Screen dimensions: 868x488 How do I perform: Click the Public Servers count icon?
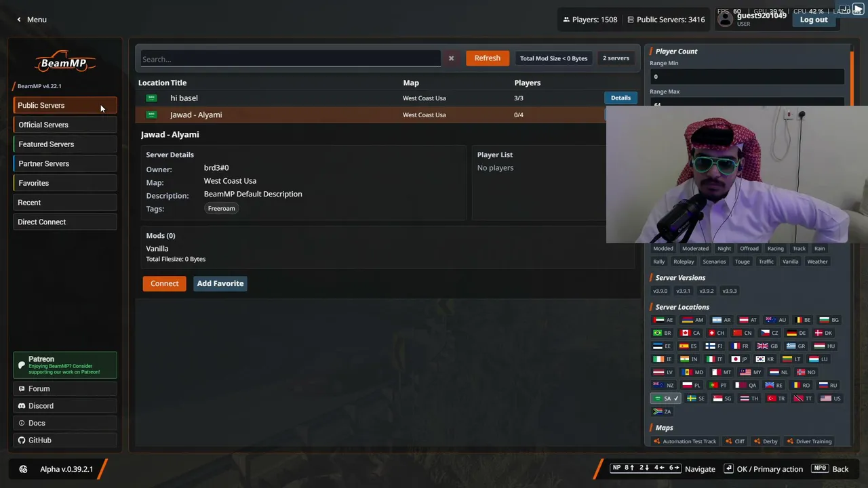click(x=631, y=20)
